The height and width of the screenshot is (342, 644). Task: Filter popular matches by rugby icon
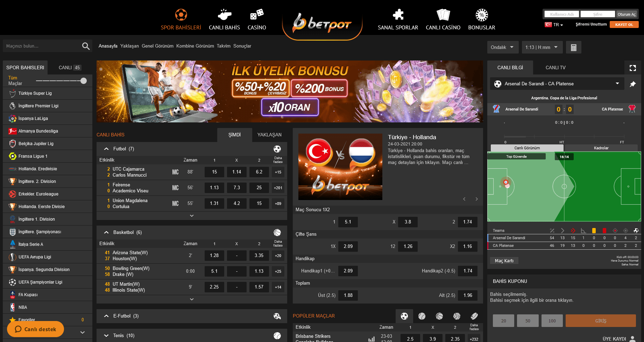pos(474,316)
